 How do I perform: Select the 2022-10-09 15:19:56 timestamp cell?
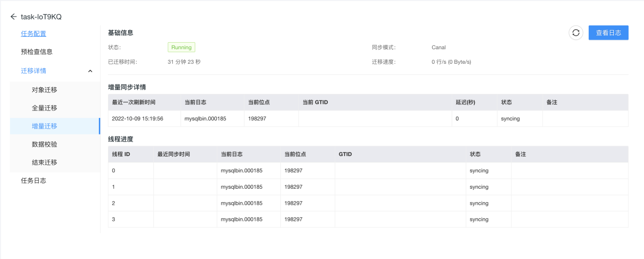(x=138, y=118)
